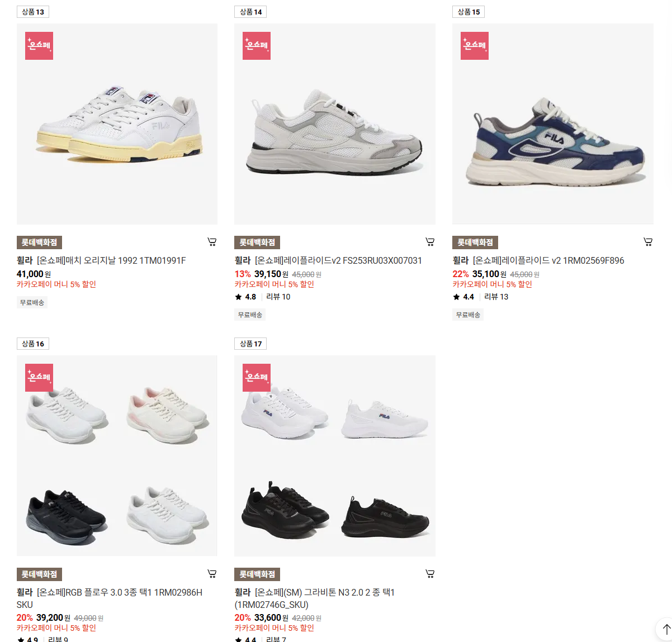Click 온쇼페 badge on product 13 image
The height and width of the screenshot is (642, 672).
(x=39, y=46)
